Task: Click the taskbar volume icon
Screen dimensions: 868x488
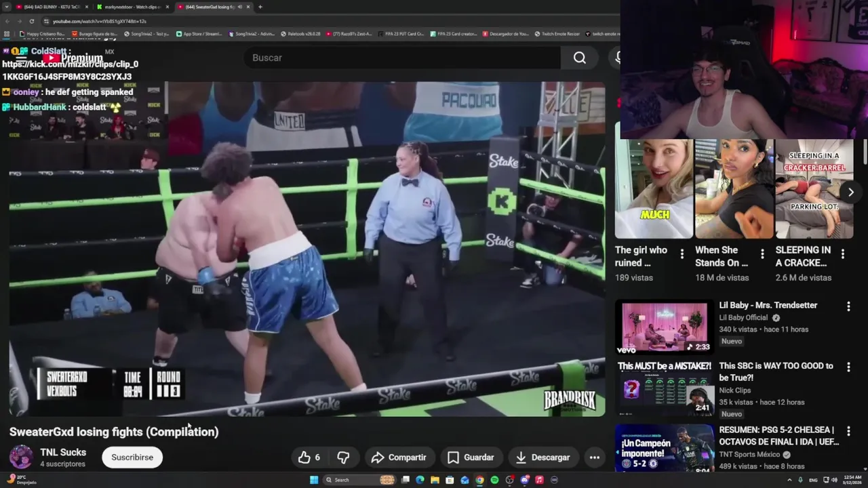Action: (x=834, y=480)
